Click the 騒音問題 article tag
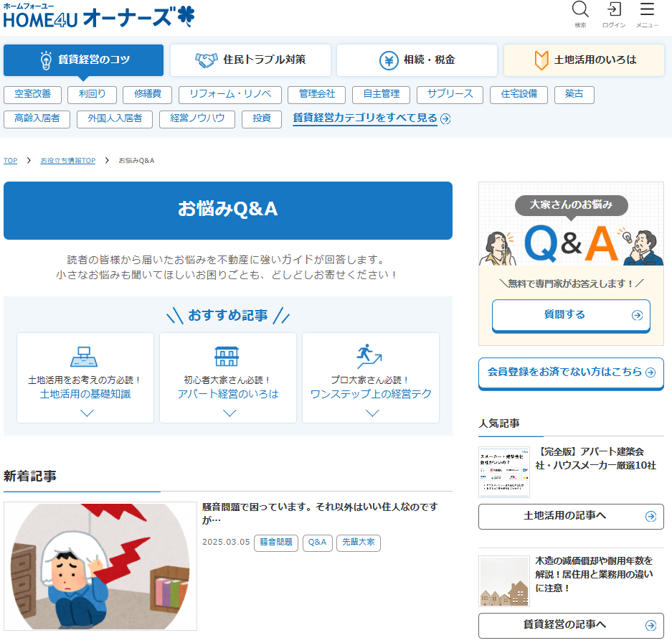 [275, 543]
